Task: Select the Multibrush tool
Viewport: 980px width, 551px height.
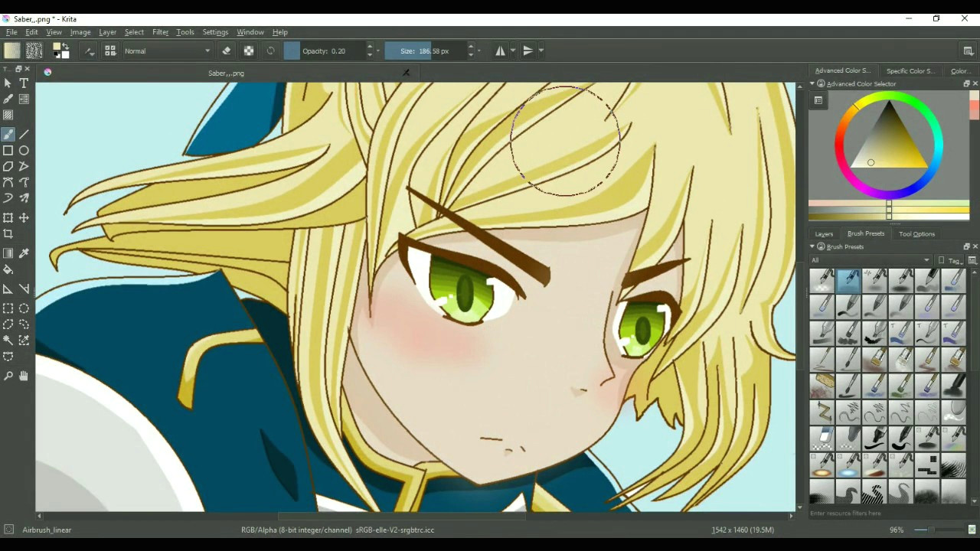Action: pos(24,198)
